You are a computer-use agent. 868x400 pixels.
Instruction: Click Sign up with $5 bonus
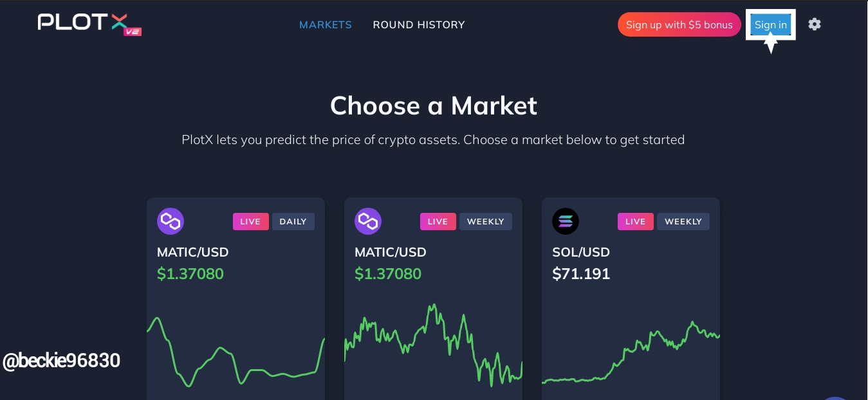tap(679, 24)
